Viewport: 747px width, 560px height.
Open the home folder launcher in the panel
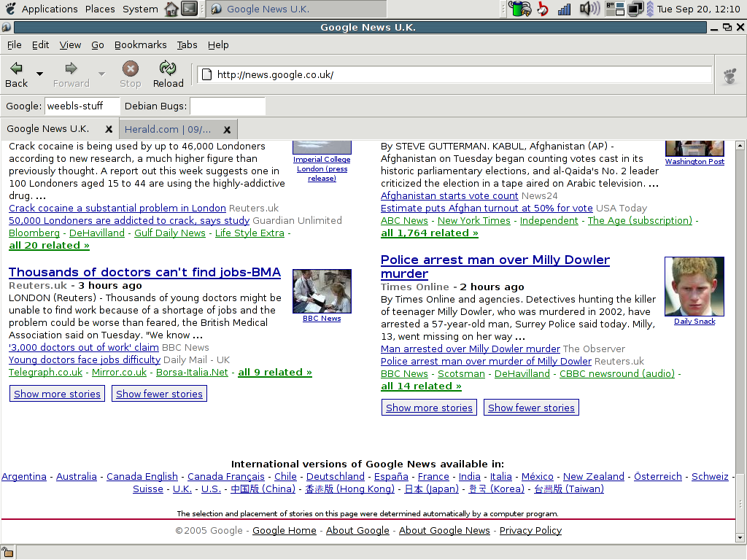(x=171, y=9)
